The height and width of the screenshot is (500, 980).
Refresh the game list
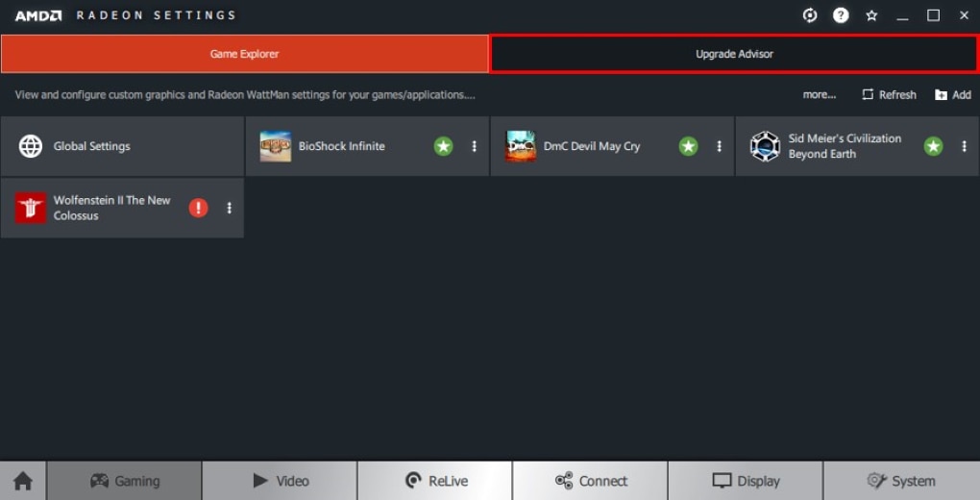[889, 94]
